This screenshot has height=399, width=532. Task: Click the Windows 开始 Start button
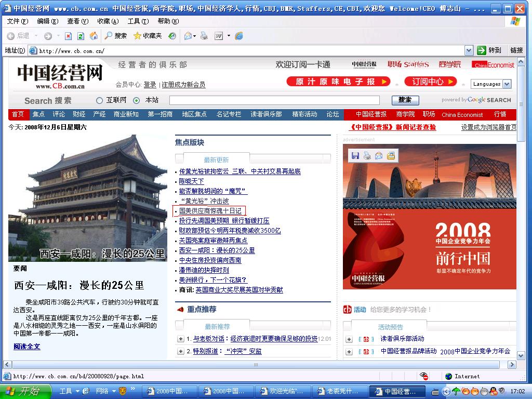pos(25,392)
